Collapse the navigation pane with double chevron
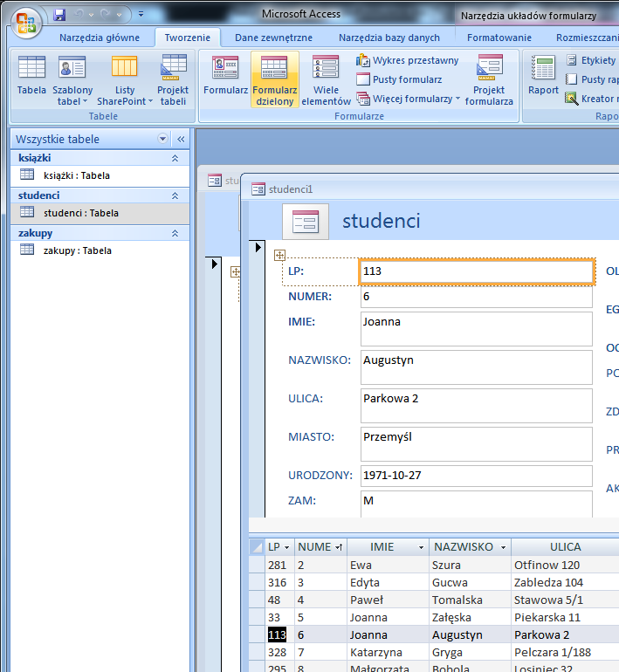This screenshot has width=619, height=672. (181, 139)
